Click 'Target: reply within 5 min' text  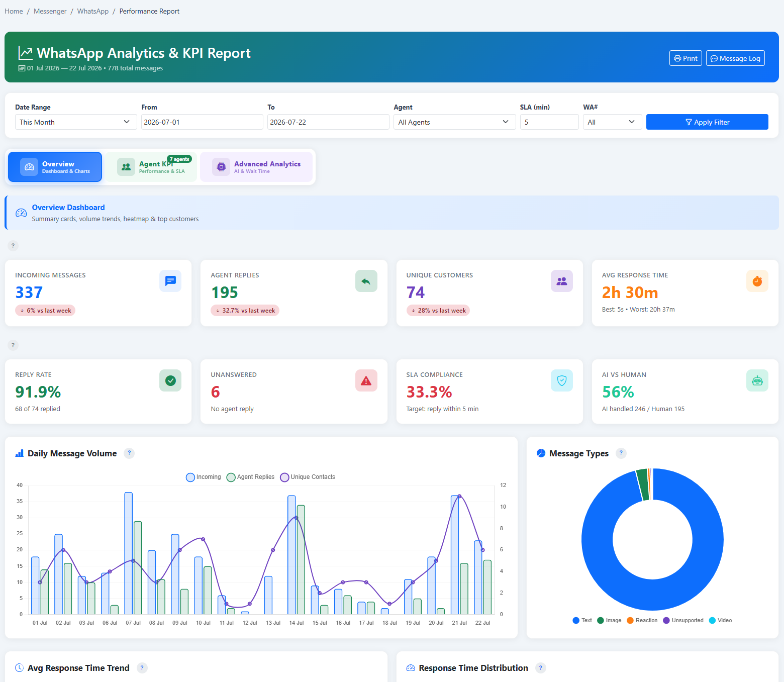[442, 409]
